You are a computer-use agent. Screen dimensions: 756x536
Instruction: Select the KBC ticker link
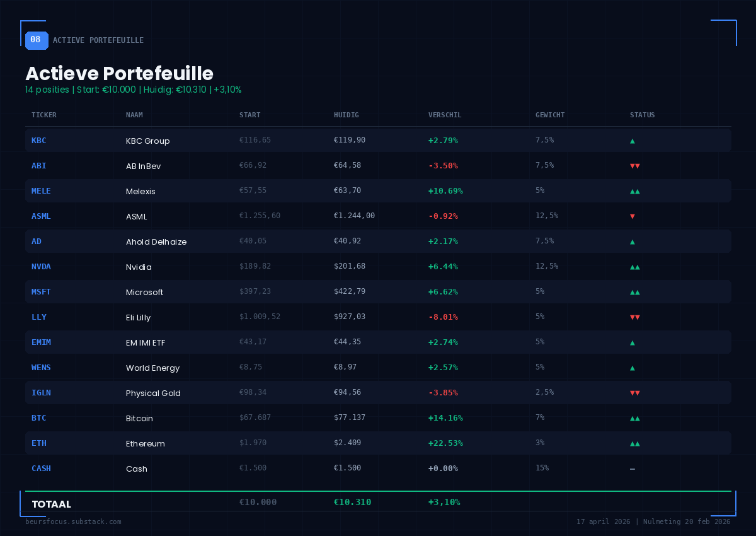click(39, 140)
